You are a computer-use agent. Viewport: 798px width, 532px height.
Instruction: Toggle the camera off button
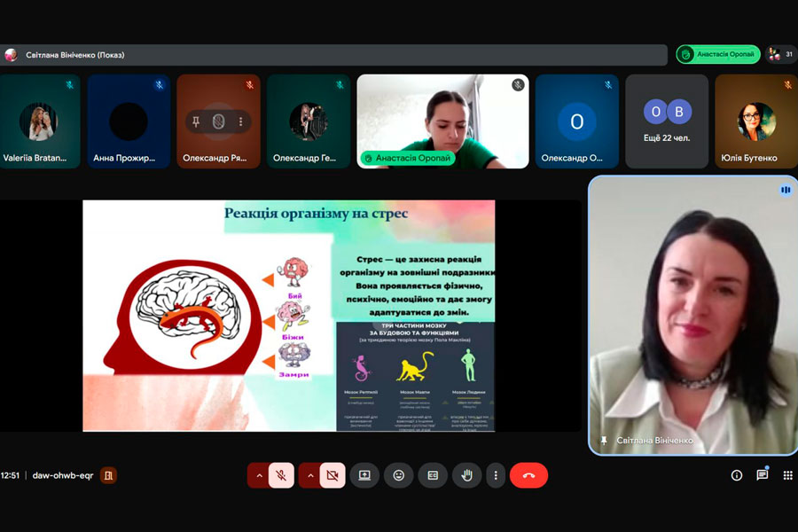click(x=332, y=475)
